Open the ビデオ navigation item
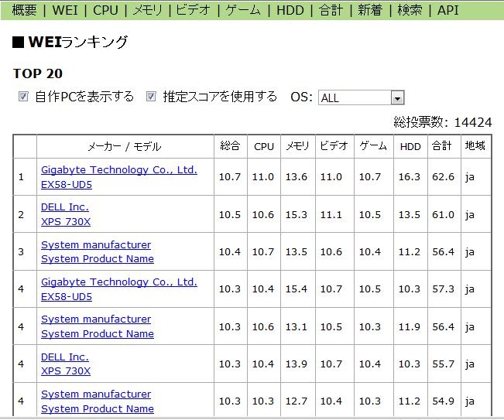Viewport: 504px width, 420px height. (x=194, y=10)
